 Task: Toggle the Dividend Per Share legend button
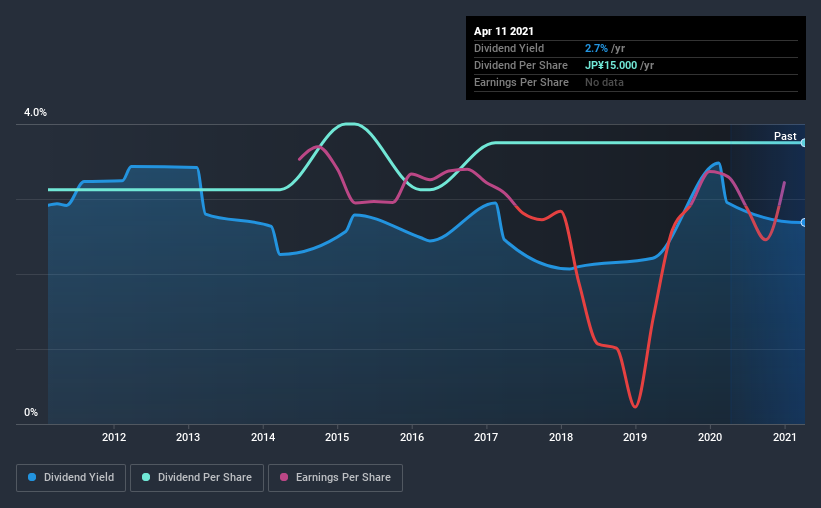[x=197, y=478]
